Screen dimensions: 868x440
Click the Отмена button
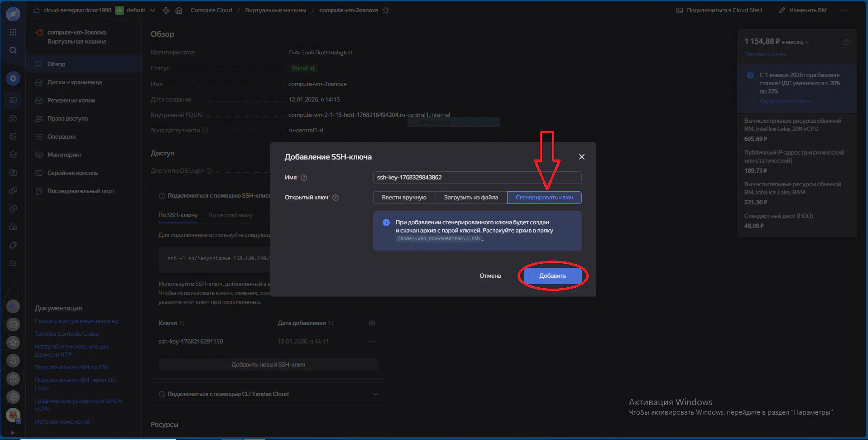490,276
